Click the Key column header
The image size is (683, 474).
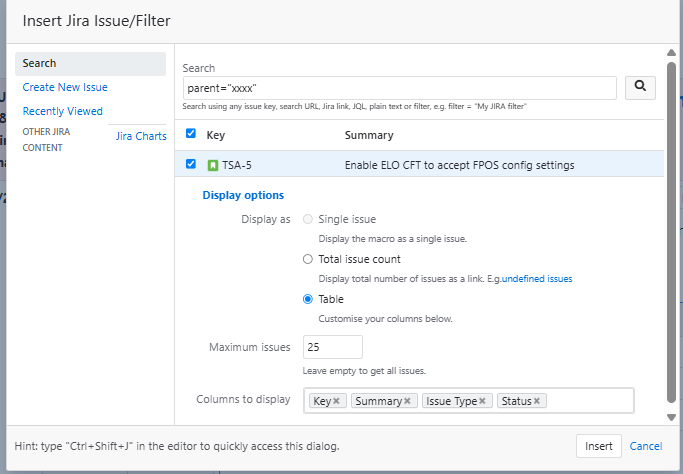(216, 135)
